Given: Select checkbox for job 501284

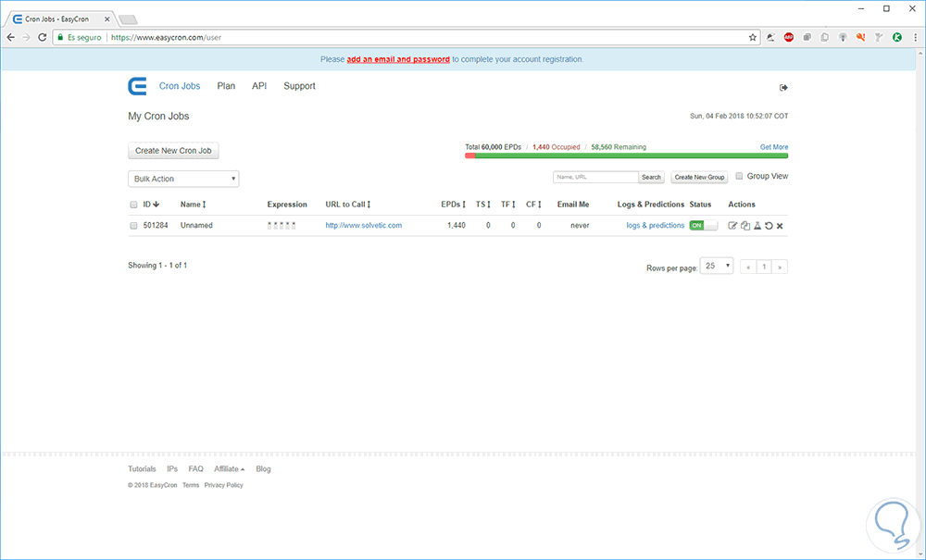Looking at the screenshot, I should 133,226.
